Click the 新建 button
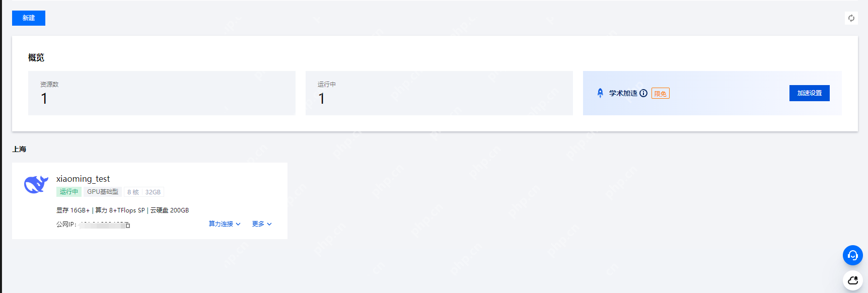The width and height of the screenshot is (868, 293). click(x=29, y=18)
